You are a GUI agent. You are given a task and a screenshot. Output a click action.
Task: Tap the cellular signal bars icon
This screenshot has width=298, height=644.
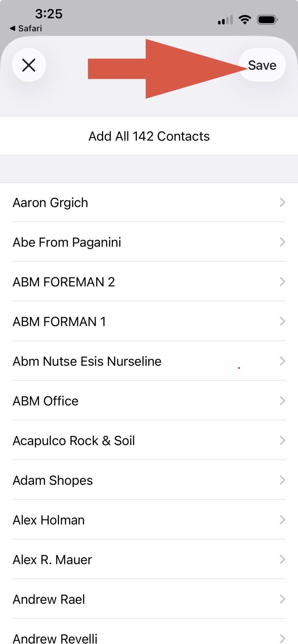[225, 20]
